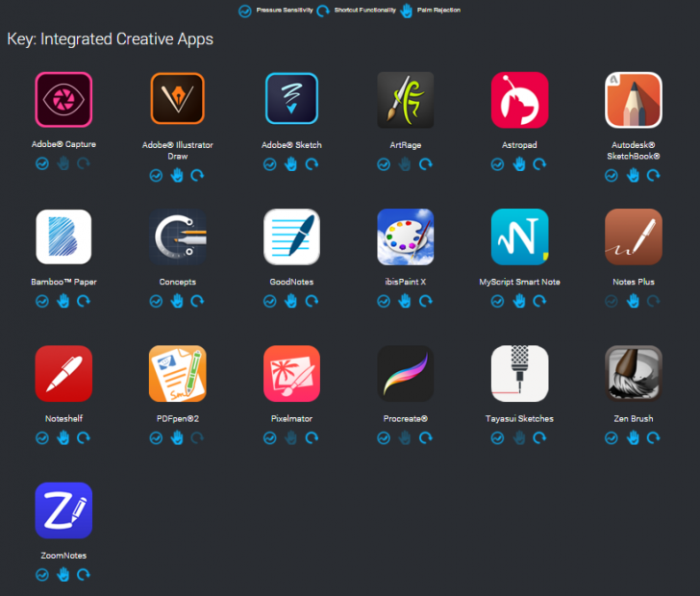
Task: Click the 'Procreate®' label
Action: [406, 418]
